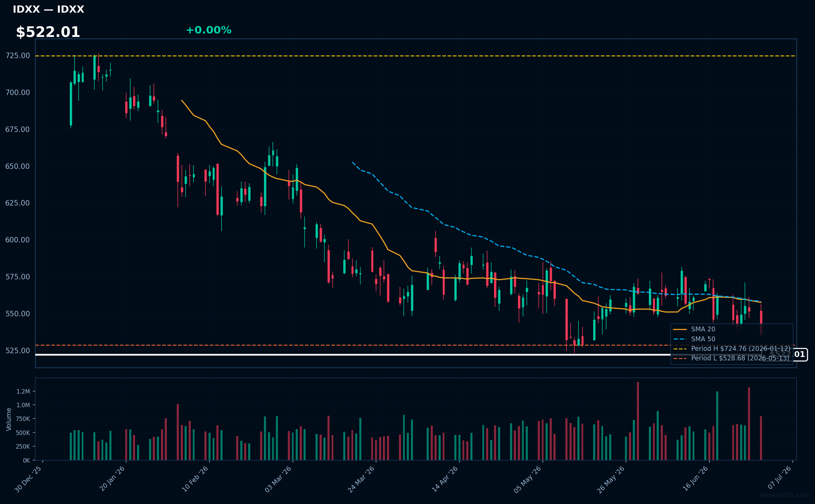Click the 1.0M volume axis label

(23, 405)
